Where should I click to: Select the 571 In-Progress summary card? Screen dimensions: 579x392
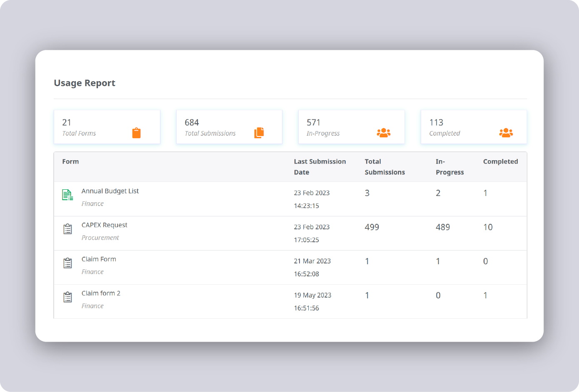pos(351,127)
